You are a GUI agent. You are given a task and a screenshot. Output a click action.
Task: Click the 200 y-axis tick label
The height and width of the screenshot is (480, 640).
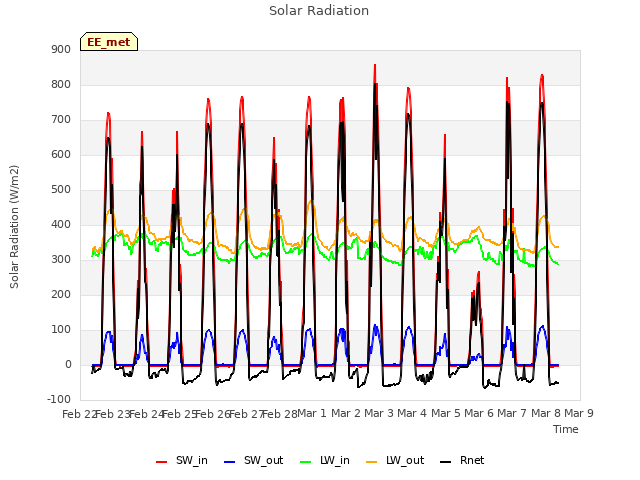[61, 294]
